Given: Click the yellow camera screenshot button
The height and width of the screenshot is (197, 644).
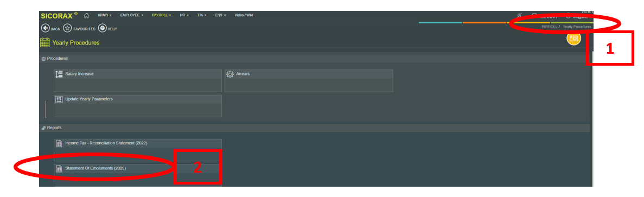Looking at the screenshot, I should (x=574, y=38).
